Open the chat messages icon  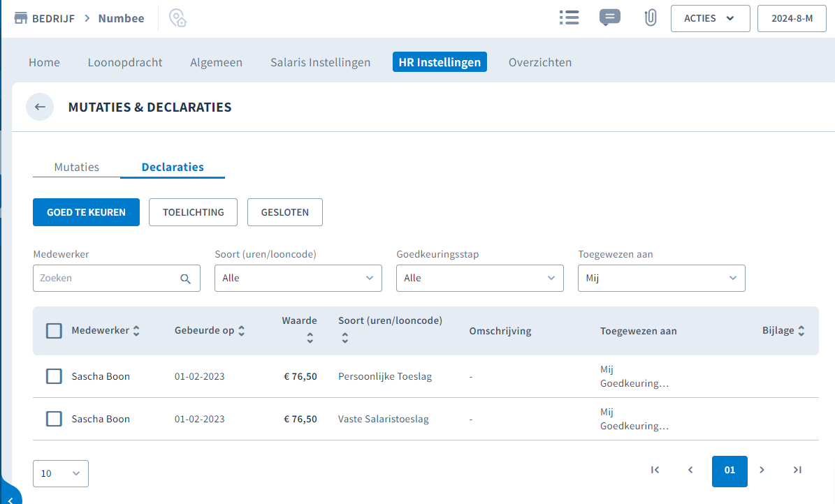click(610, 17)
